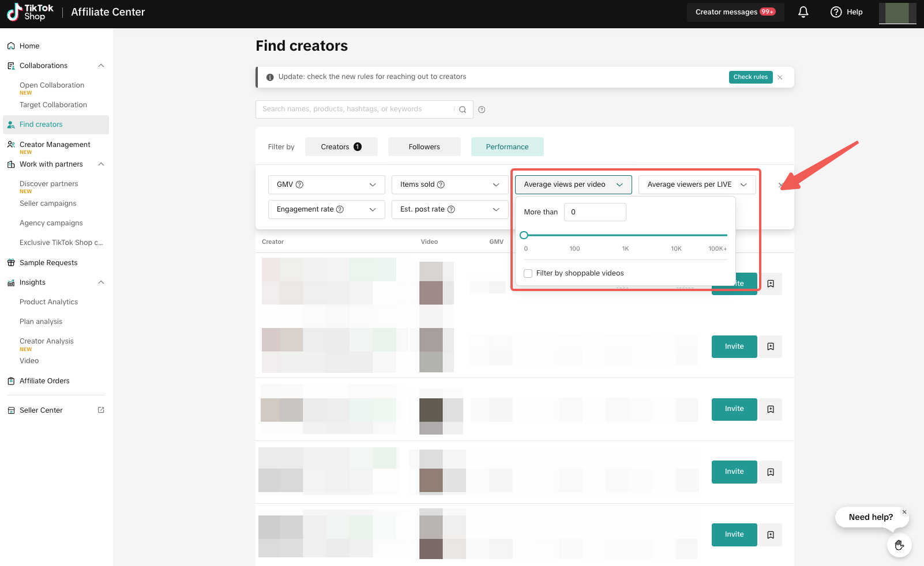Image resolution: width=924 pixels, height=566 pixels.
Task: Click the Engagement rate info icon
Action: pyautogui.click(x=340, y=209)
